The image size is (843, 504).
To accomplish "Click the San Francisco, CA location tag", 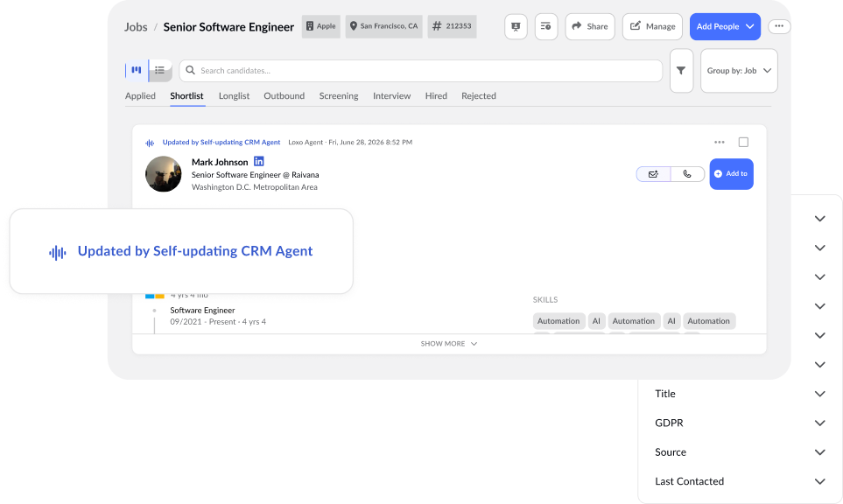I will click(x=384, y=26).
